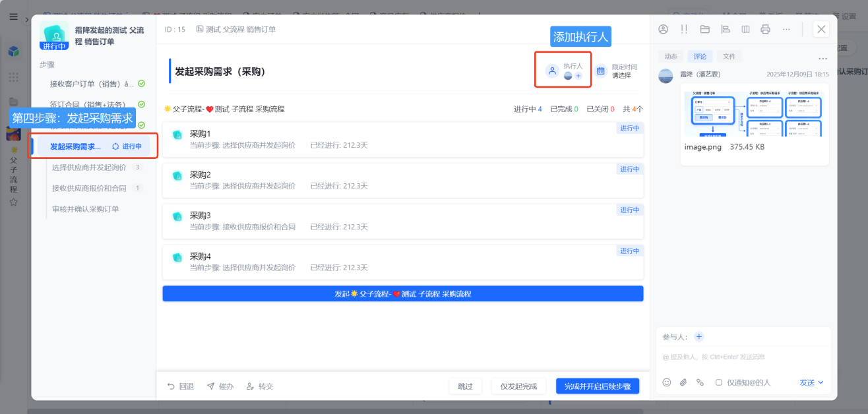Image resolution: width=868 pixels, height=414 pixels.
Task: Send the comment with 发送
Action: click(807, 382)
